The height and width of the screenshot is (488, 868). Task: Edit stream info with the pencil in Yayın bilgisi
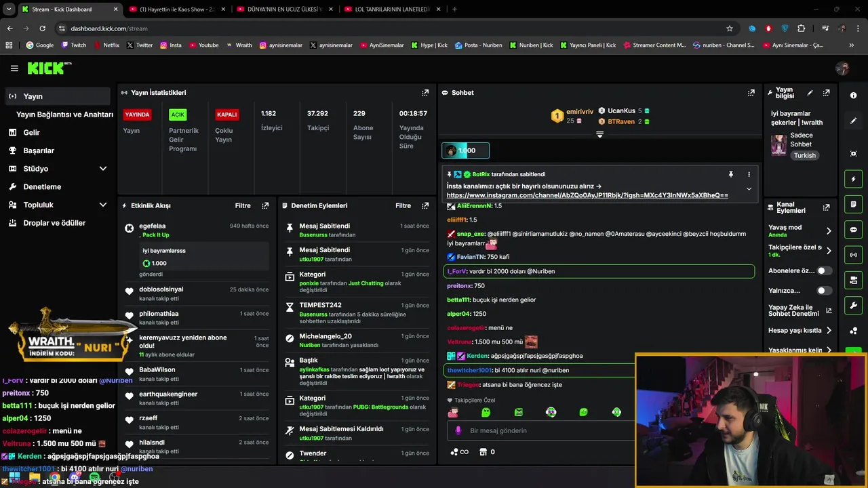pyautogui.click(x=810, y=93)
